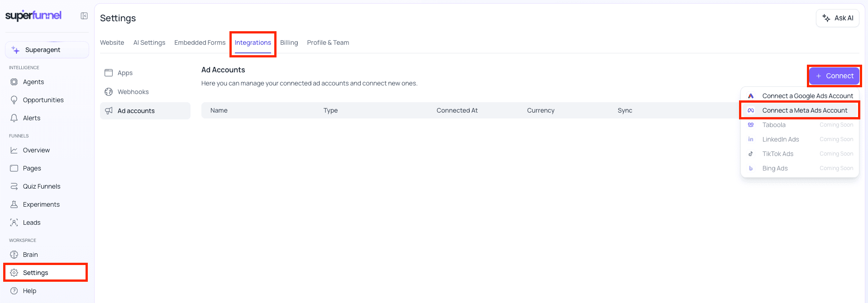
Task: Click the Webhooks globe icon
Action: point(109,92)
